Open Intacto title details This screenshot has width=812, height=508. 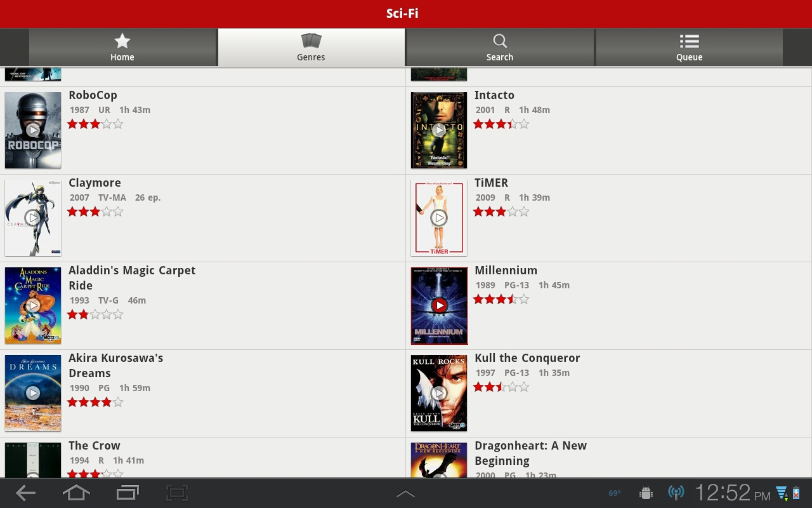[494, 95]
